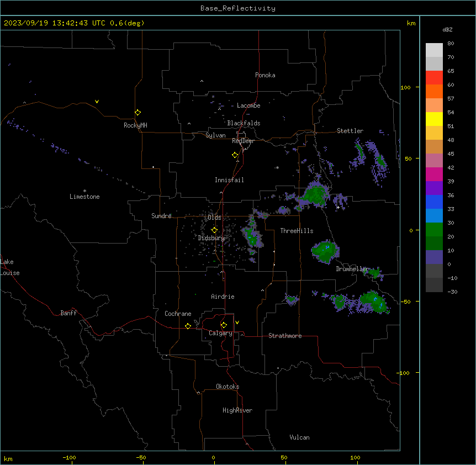The width and height of the screenshot is (476, 465).
Task: Select the Stettler label
Action: [x=350, y=131]
